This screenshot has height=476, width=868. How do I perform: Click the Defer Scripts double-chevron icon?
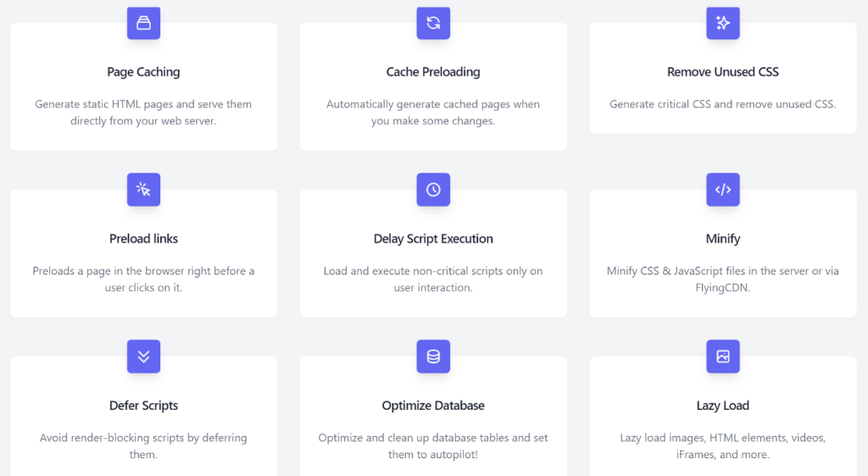(143, 357)
